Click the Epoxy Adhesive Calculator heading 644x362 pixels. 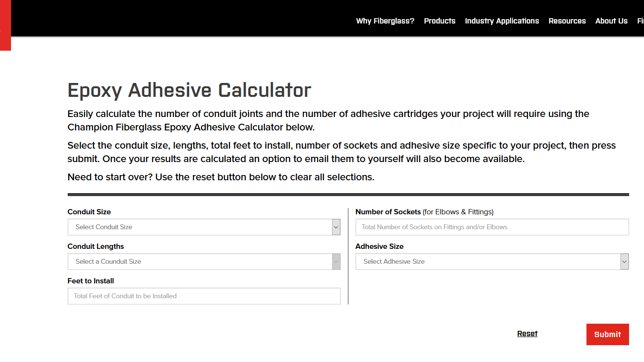tap(189, 90)
